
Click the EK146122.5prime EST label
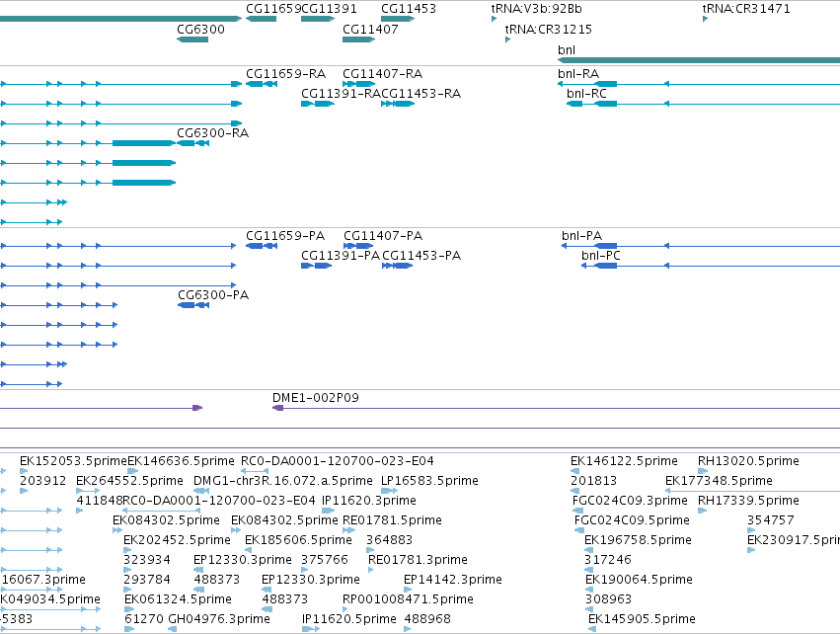coord(624,461)
